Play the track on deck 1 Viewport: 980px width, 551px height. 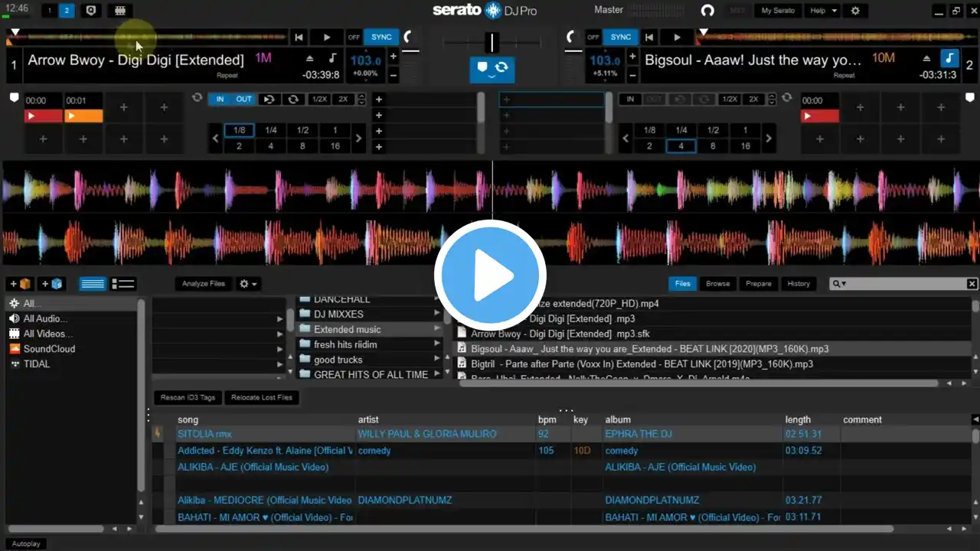click(327, 37)
